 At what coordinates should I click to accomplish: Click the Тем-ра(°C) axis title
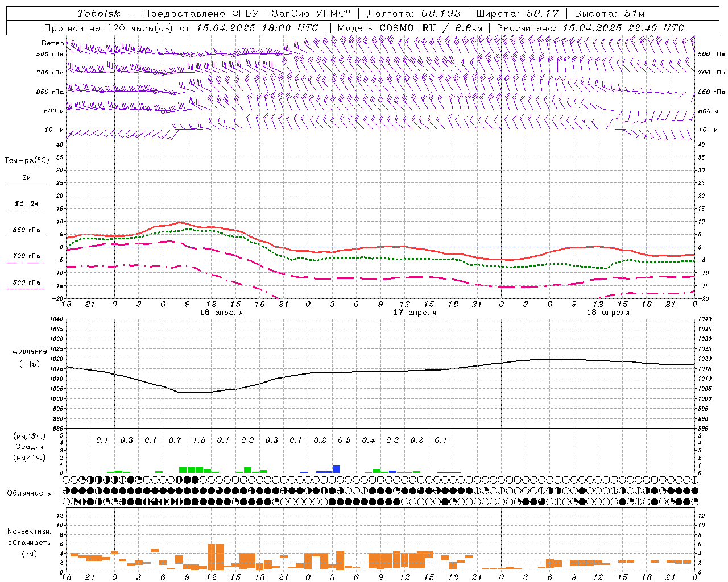point(27,161)
